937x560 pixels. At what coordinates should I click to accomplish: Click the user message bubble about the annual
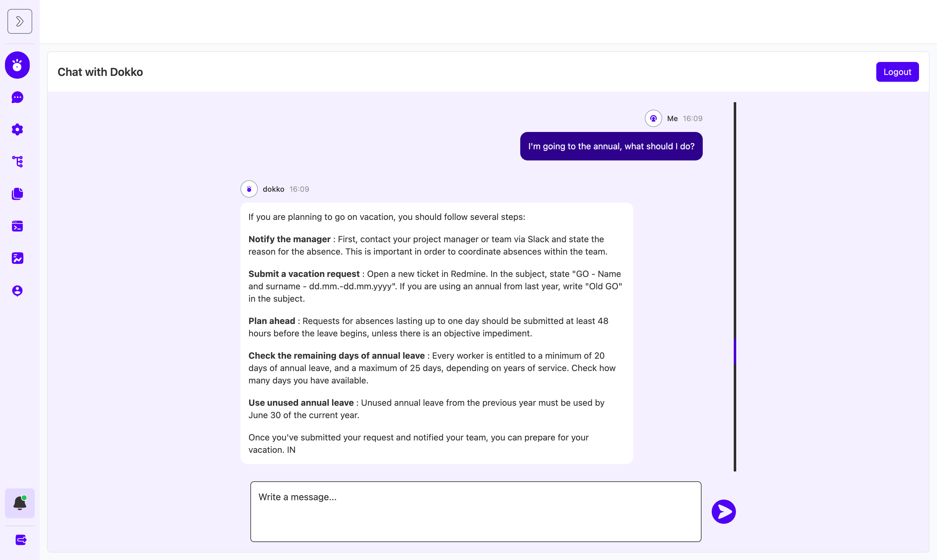pos(611,146)
